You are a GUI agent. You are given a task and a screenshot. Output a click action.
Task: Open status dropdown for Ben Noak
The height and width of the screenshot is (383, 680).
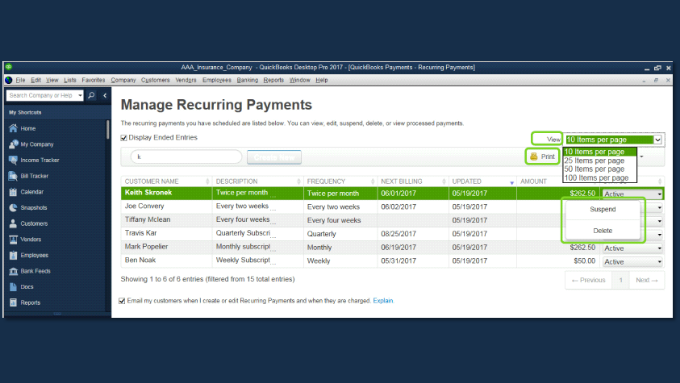point(633,262)
